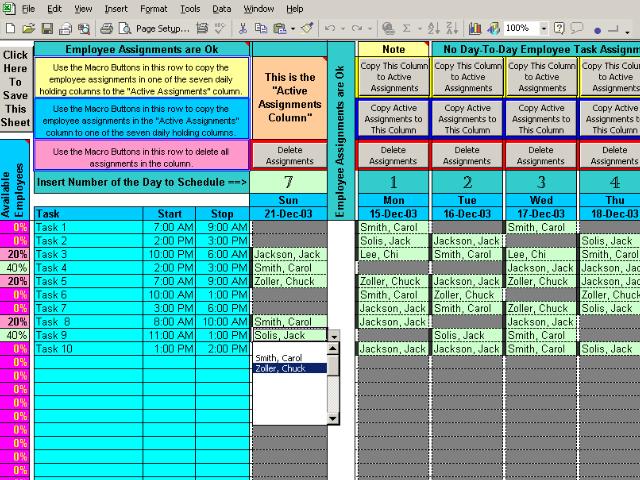
Task: Click the Task 10 name cell
Action: coord(89,349)
